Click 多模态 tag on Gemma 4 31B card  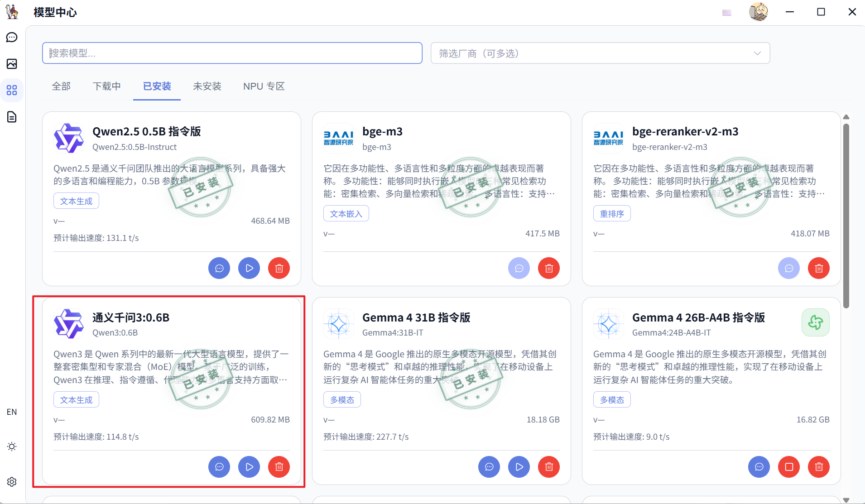pyautogui.click(x=342, y=400)
